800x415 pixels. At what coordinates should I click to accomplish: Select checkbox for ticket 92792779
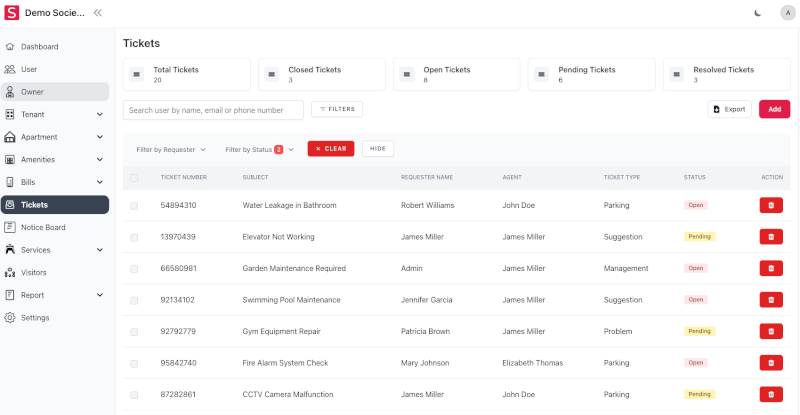pos(134,332)
